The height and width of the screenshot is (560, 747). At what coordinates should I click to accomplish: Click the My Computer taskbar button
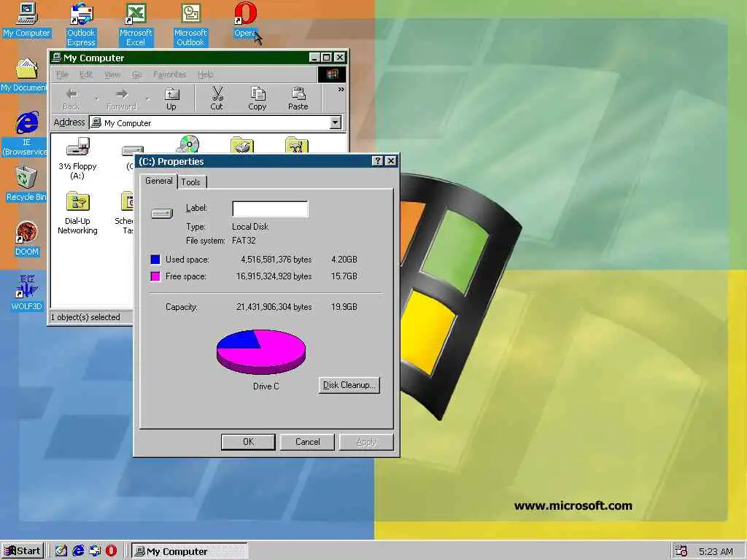coord(190,551)
